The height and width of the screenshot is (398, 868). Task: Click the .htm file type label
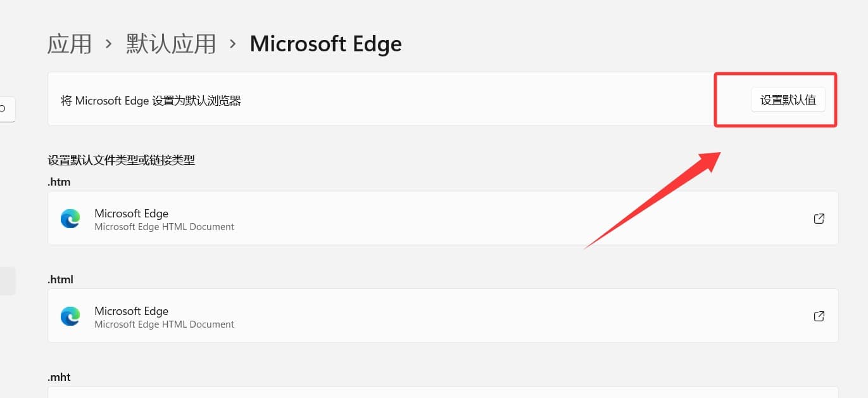pos(59,182)
